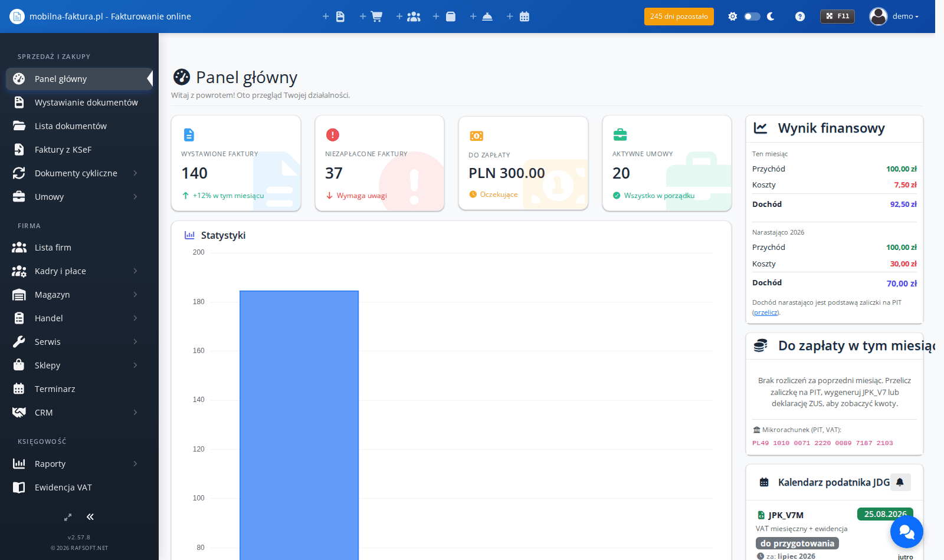This screenshot has height=560, width=944.
Task: Expand Kadry i płace submenu
Action: [x=79, y=271]
